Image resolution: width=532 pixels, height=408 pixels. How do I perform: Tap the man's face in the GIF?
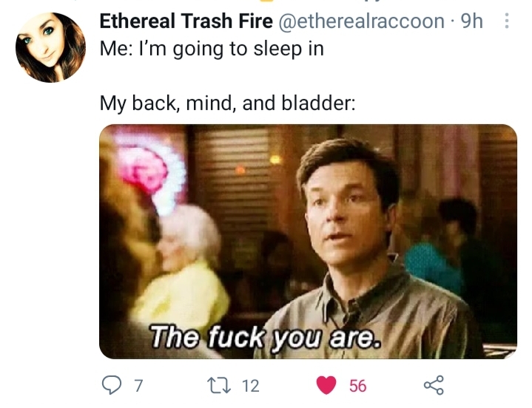coord(343,210)
